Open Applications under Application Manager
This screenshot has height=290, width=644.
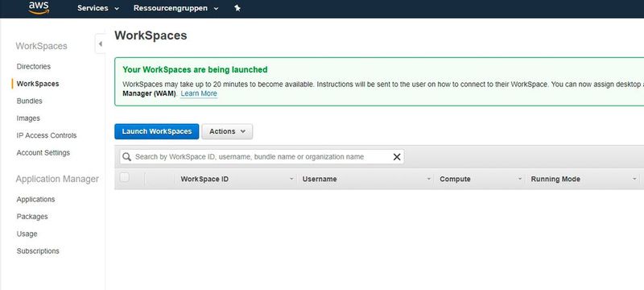click(35, 199)
